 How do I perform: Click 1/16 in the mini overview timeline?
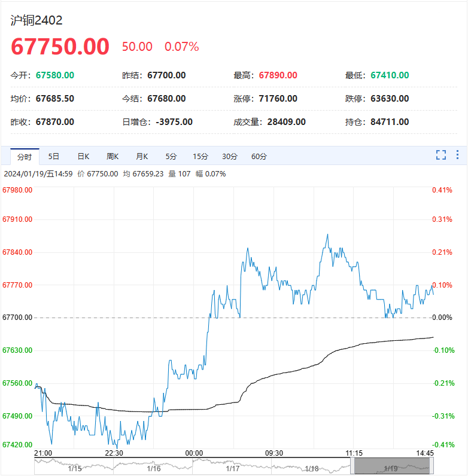pyautogui.click(x=154, y=469)
